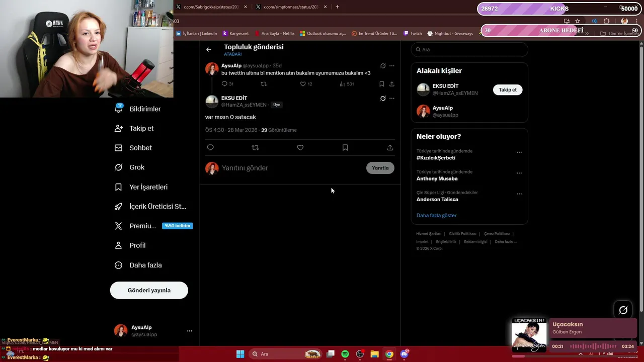Open the 'Üye' badge on EKSU EDİT
Viewport: 644px width, 362px height.
[x=277, y=105]
